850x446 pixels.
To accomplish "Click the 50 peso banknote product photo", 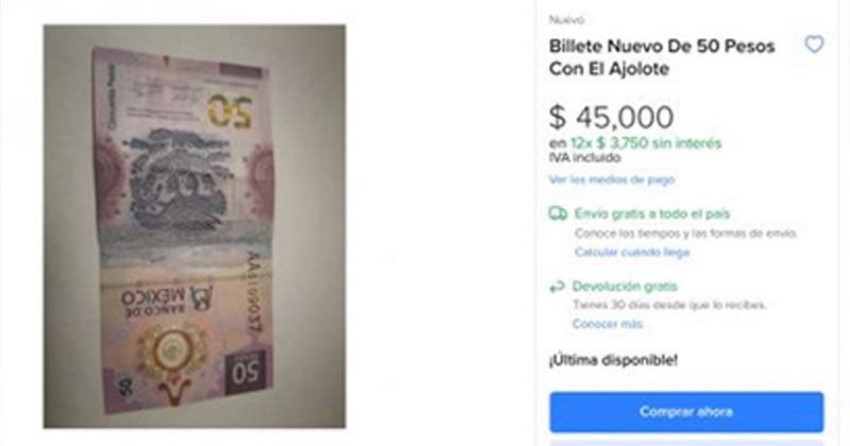I will pyautogui.click(x=195, y=226).
